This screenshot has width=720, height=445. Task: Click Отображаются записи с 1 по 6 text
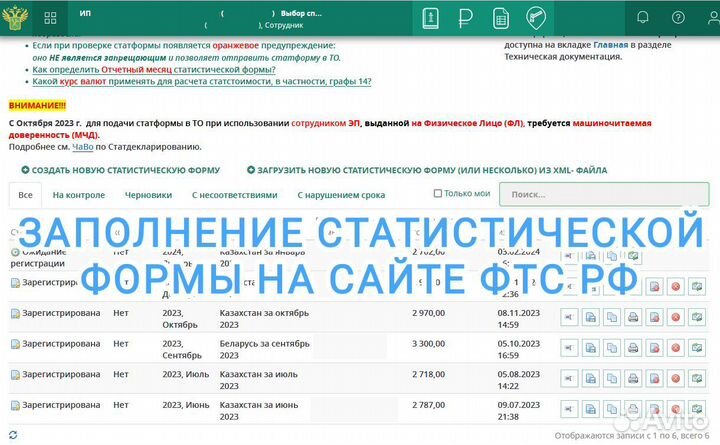(631, 435)
